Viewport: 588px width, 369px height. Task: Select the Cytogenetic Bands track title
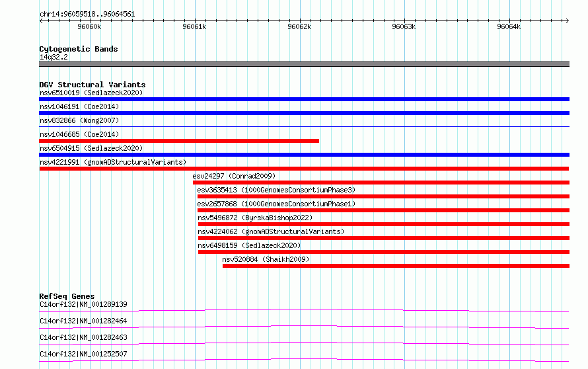coord(79,49)
